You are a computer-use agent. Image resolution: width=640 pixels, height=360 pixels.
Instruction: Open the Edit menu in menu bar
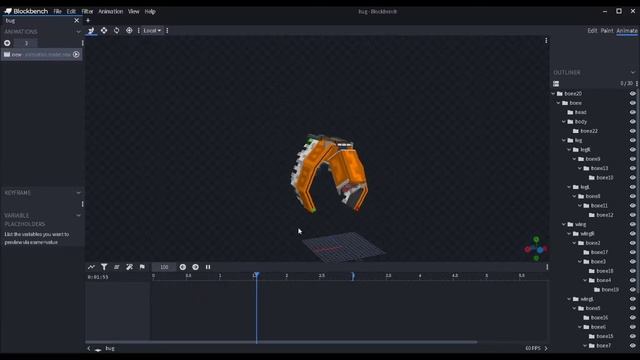(71, 11)
